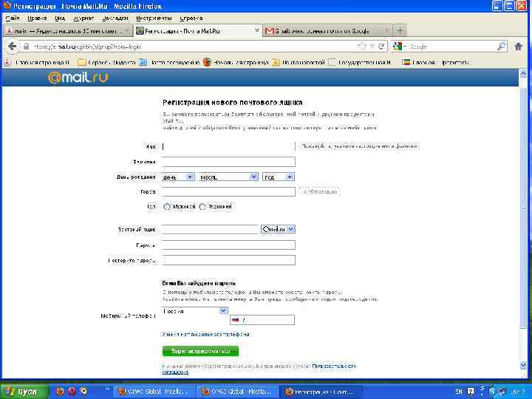This screenshot has height=399, width=532.
Task: Open the birth year dropdown
Action: pyautogui.click(x=279, y=177)
